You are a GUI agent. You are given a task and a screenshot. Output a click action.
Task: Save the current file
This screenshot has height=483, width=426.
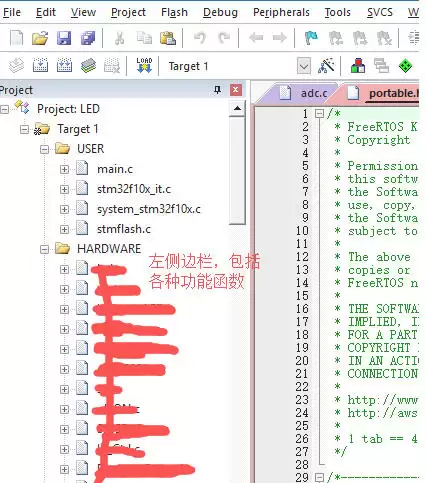pyautogui.click(x=64, y=38)
